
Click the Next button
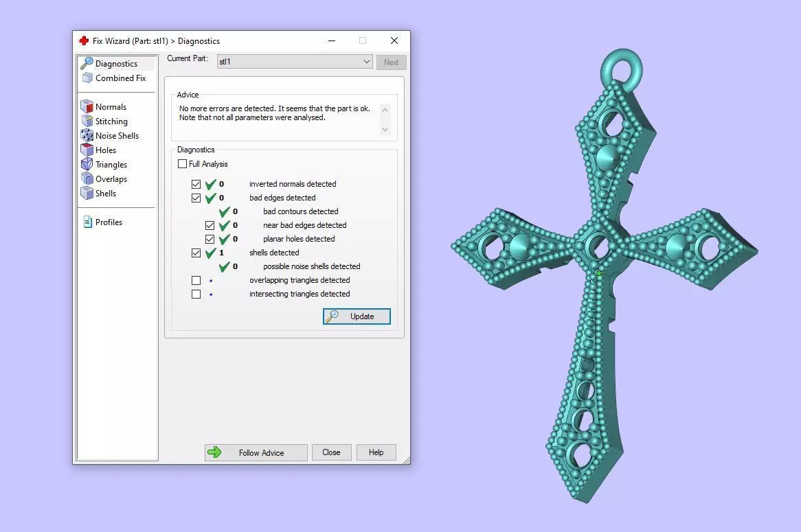pyautogui.click(x=392, y=62)
